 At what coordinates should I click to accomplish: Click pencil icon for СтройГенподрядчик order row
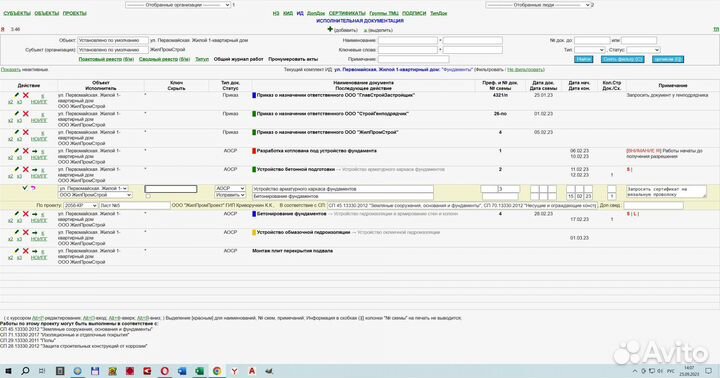coord(17,113)
